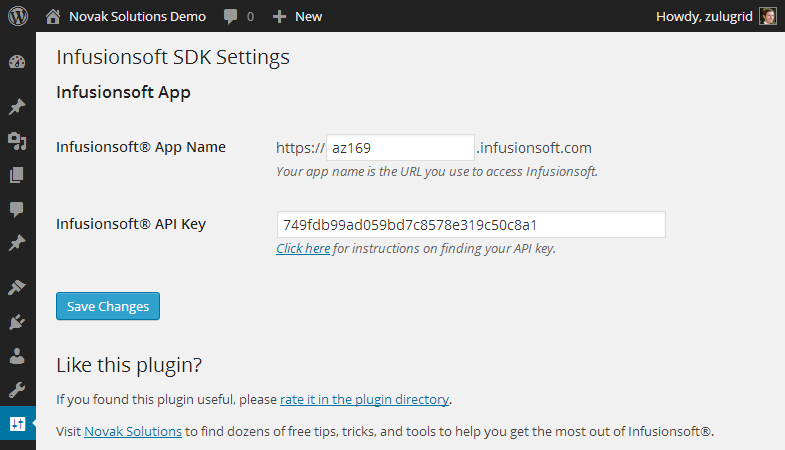Open Click here API key instructions link
Viewport: 785px width, 450px height.
303,248
